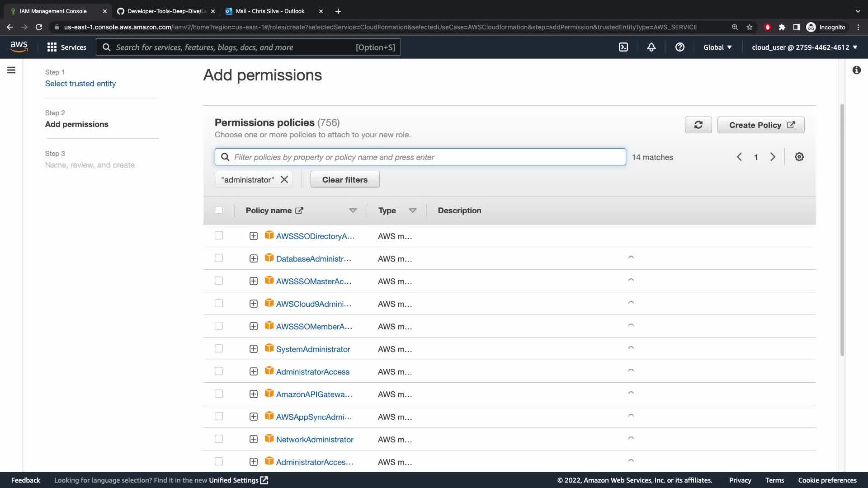Open the side navigation hamburger menu
Image resolution: width=868 pixels, height=488 pixels.
pyautogui.click(x=11, y=70)
